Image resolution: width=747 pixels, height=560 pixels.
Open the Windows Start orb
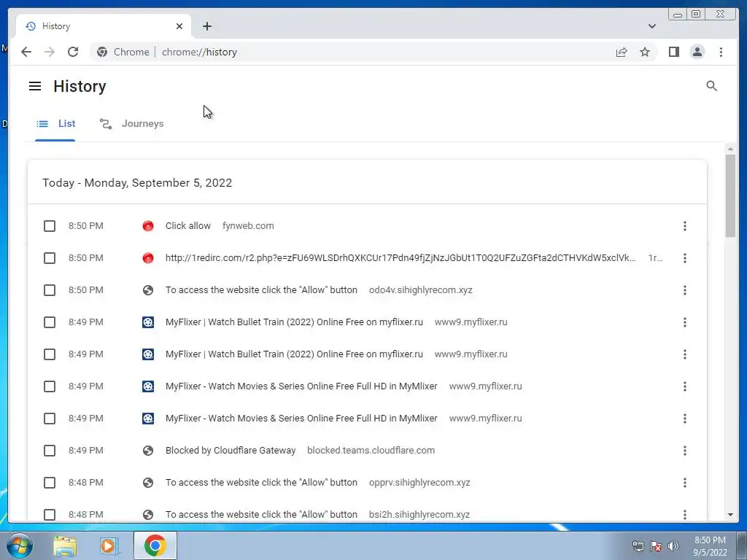click(x=20, y=545)
